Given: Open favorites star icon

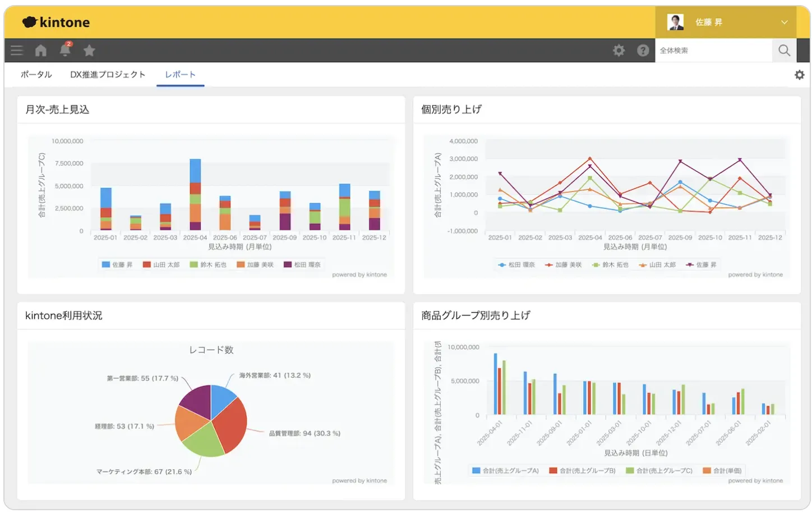Looking at the screenshot, I should point(89,51).
